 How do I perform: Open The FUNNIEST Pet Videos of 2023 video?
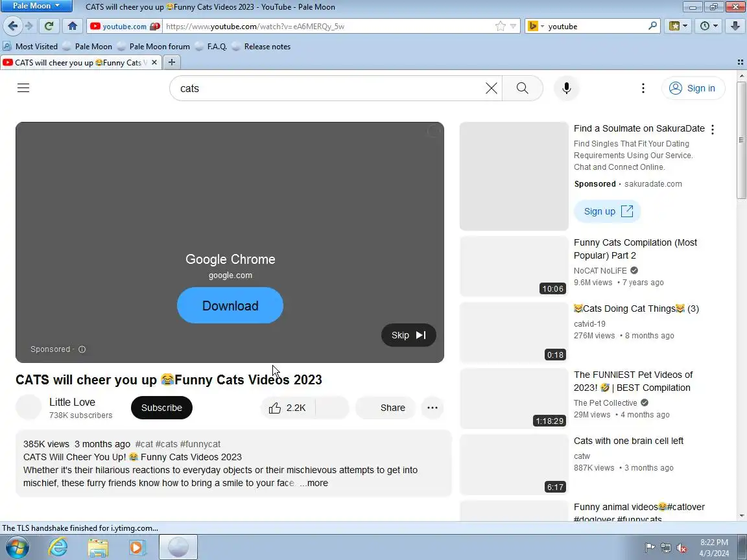(x=633, y=381)
